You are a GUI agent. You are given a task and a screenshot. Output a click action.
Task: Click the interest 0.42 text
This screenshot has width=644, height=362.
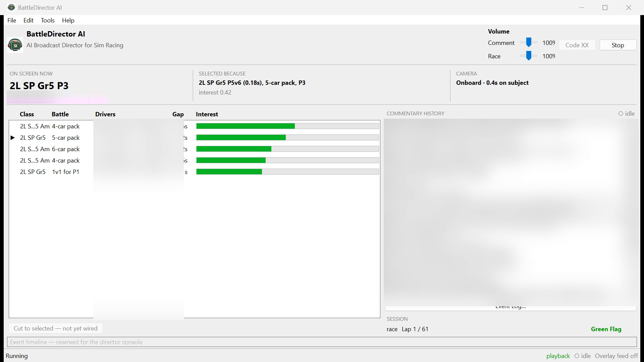(x=215, y=93)
